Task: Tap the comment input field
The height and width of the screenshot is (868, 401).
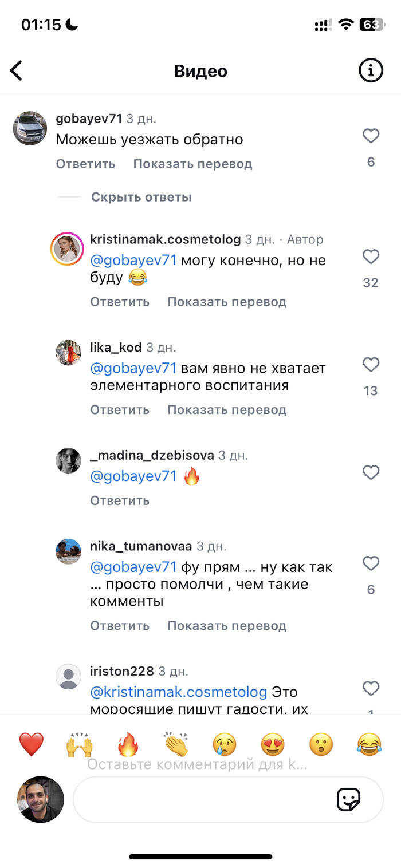Action: coord(200,799)
